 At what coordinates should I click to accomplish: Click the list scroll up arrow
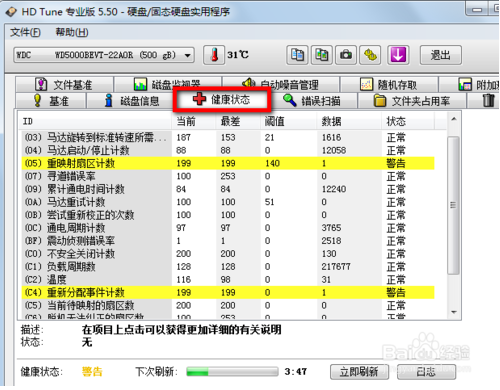coord(454,119)
